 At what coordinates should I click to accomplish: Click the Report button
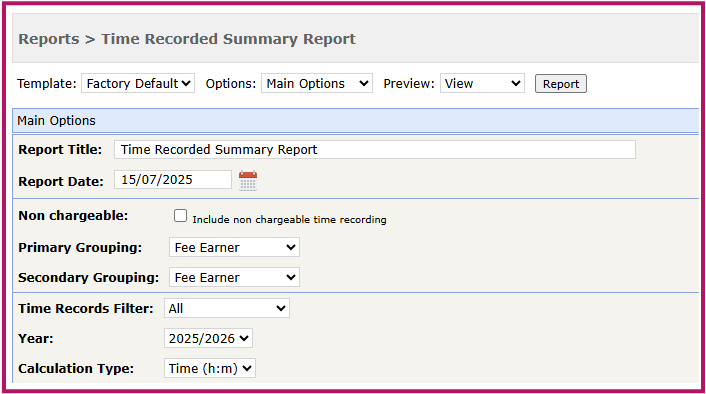(x=561, y=84)
